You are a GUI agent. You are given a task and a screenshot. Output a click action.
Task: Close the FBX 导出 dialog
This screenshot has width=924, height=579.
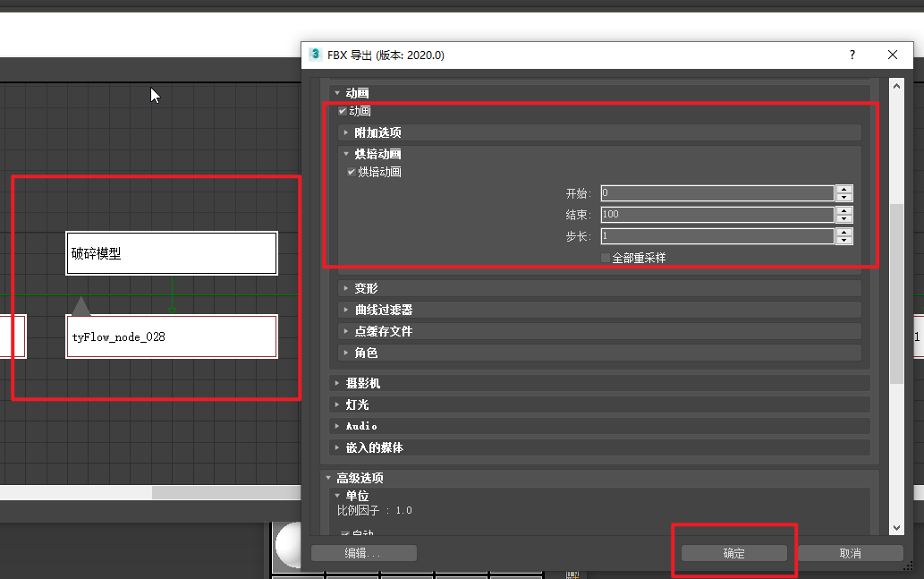[x=893, y=55]
